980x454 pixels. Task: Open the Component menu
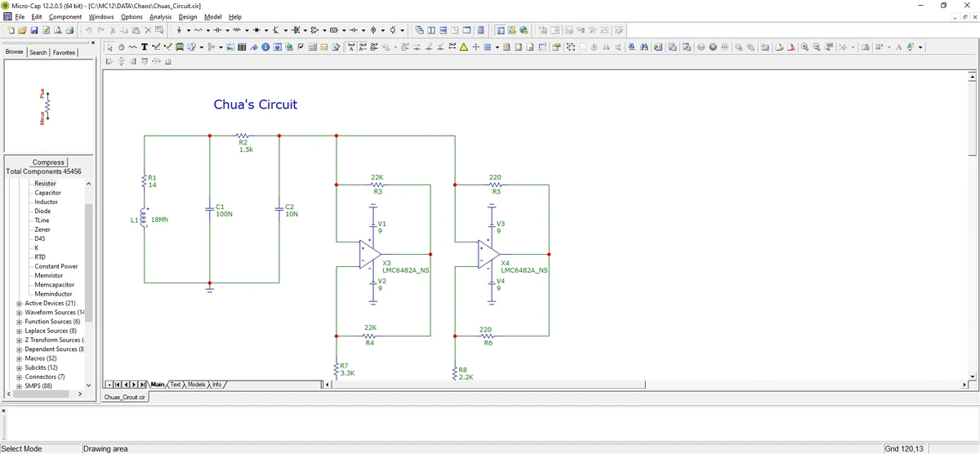(x=65, y=16)
